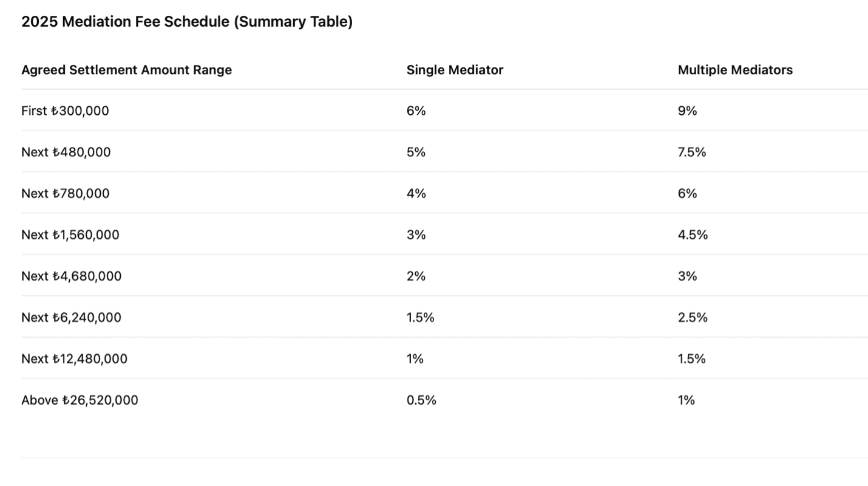868x486 pixels.
Task: Select the 9% multiple mediators value
Action: pyautogui.click(x=688, y=111)
